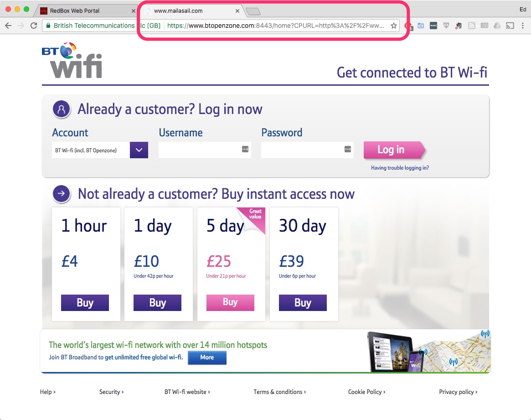Open Terms & conditions footer link

(x=280, y=392)
